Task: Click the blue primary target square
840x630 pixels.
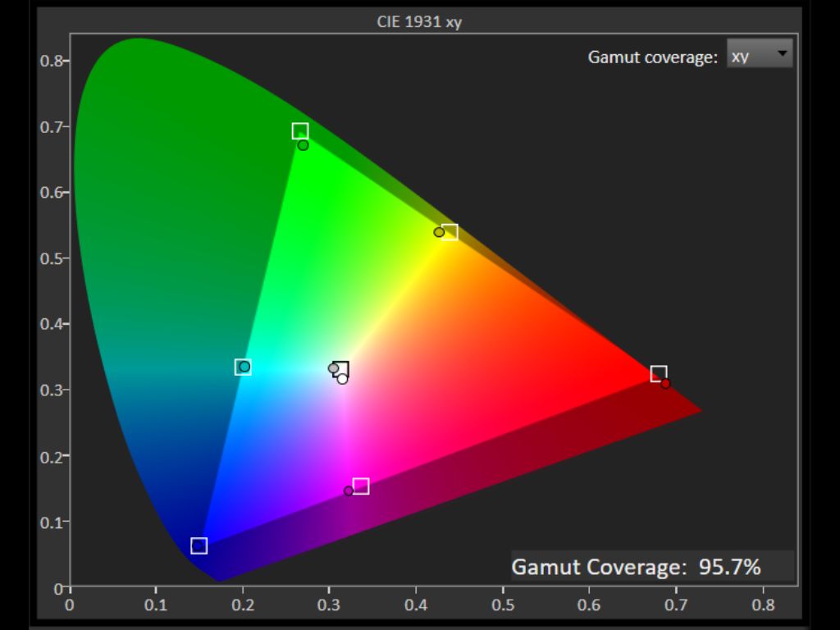Action: tap(199, 546)
